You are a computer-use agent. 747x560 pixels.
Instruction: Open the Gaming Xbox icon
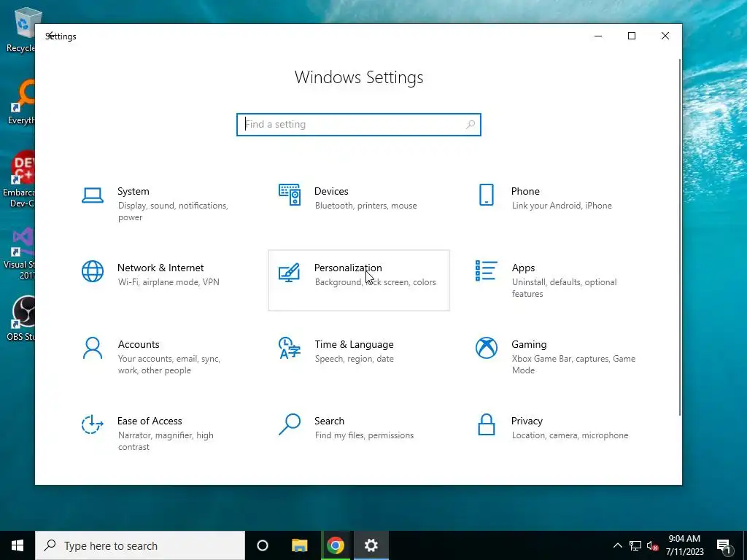click(x=486, y=348)
